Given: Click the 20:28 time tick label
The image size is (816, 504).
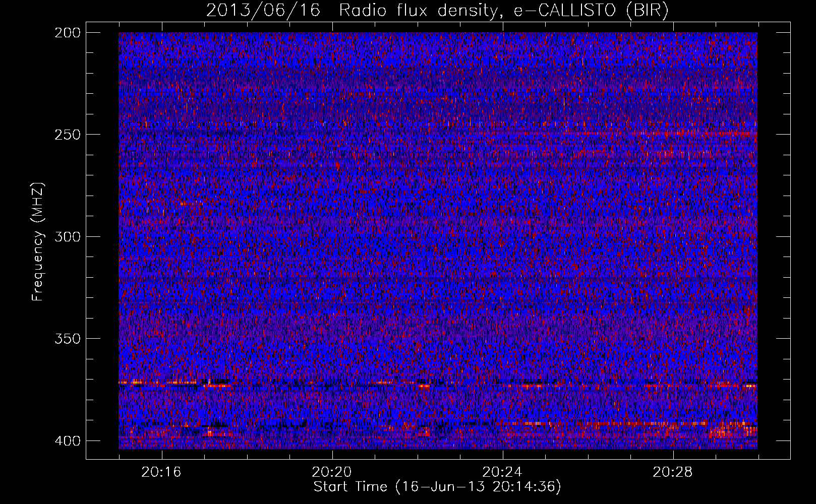Looking at the screenshot, I should (x=672, y=472).
